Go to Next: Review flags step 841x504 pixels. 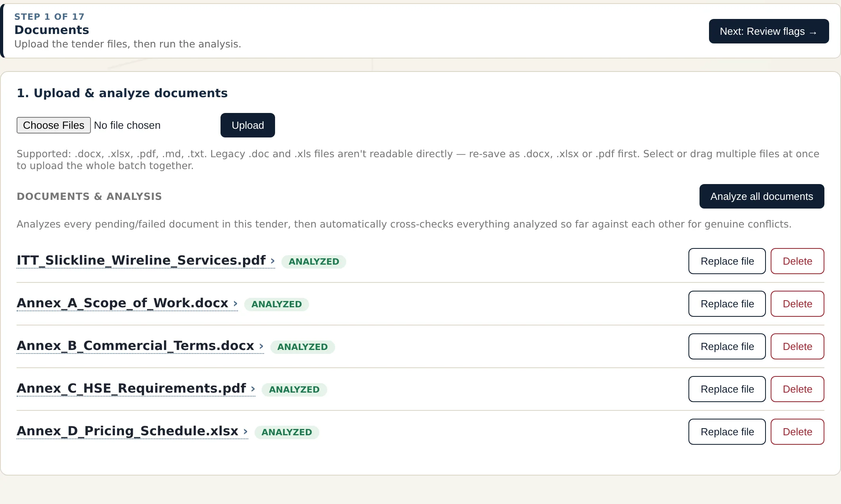click(769, 31)
